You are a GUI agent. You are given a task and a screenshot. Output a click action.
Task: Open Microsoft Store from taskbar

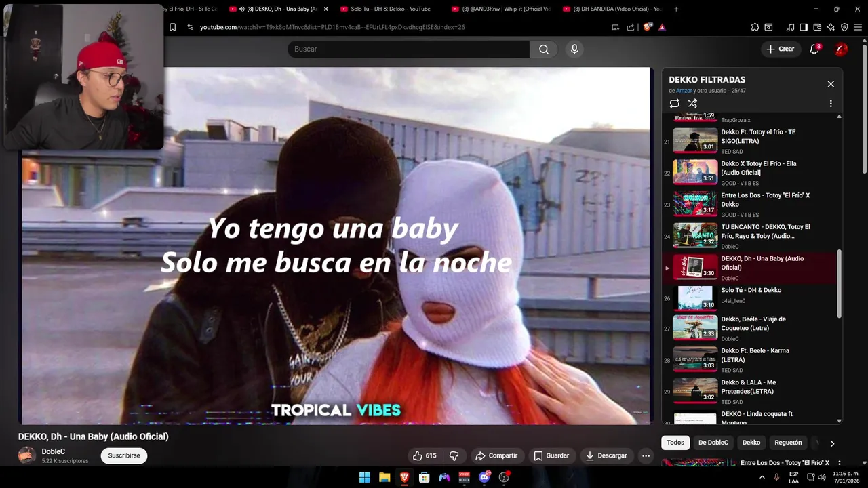(x=425, y=477)
